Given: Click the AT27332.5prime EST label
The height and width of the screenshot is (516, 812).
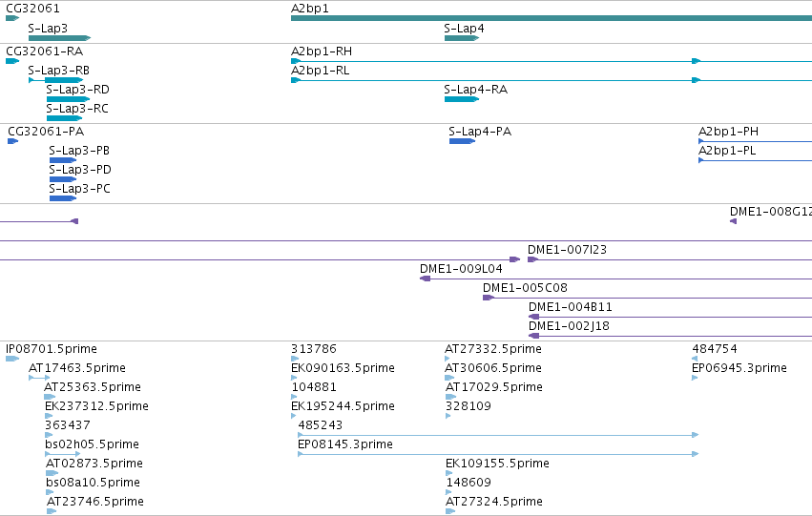Looking at the screenshot, I should point(493,349).
